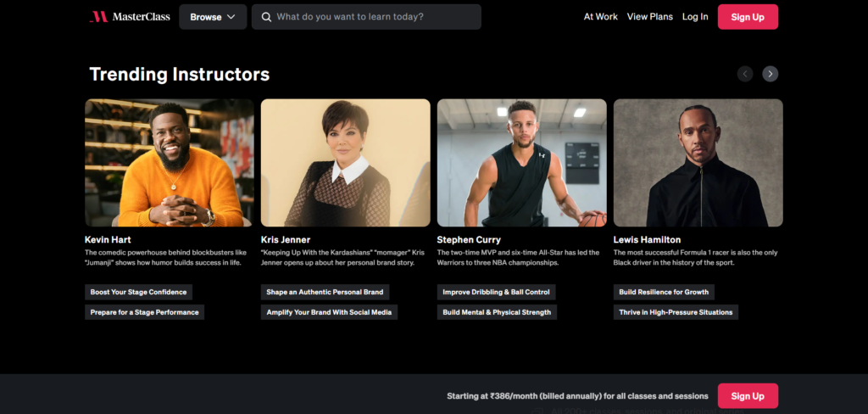Viewport: 868px width, 414px height.
Task: Click the Sign Up button in the bottom banner
Action: tap(748, 395)
